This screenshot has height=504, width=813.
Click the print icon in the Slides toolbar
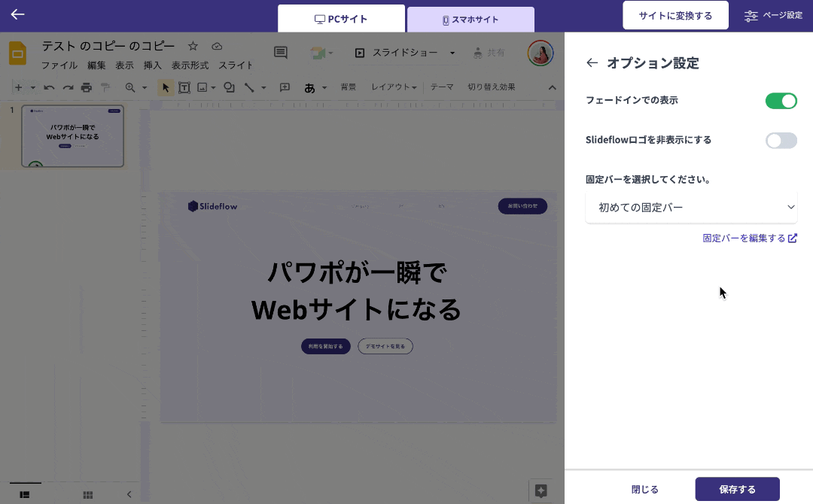[x=87, y=87]
